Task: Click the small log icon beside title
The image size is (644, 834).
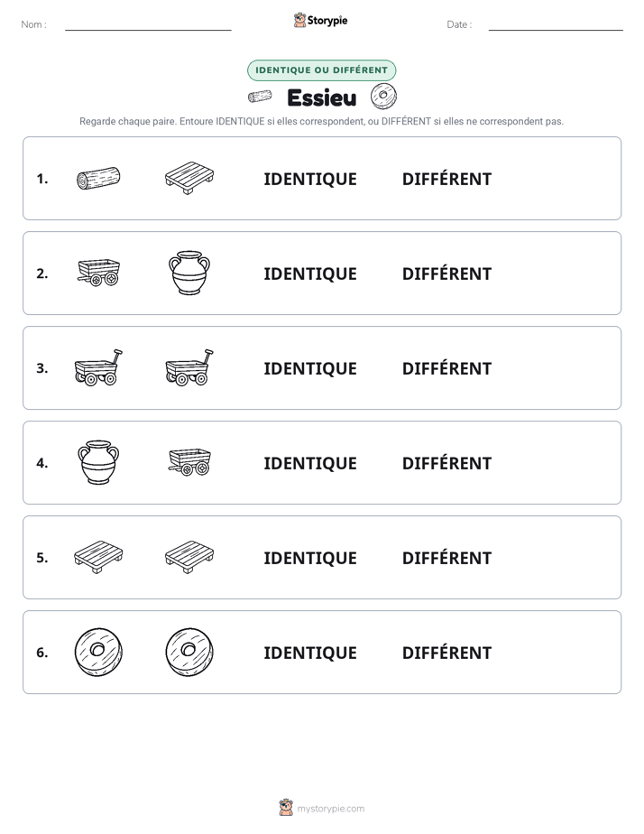Action: tap(260, 97)
